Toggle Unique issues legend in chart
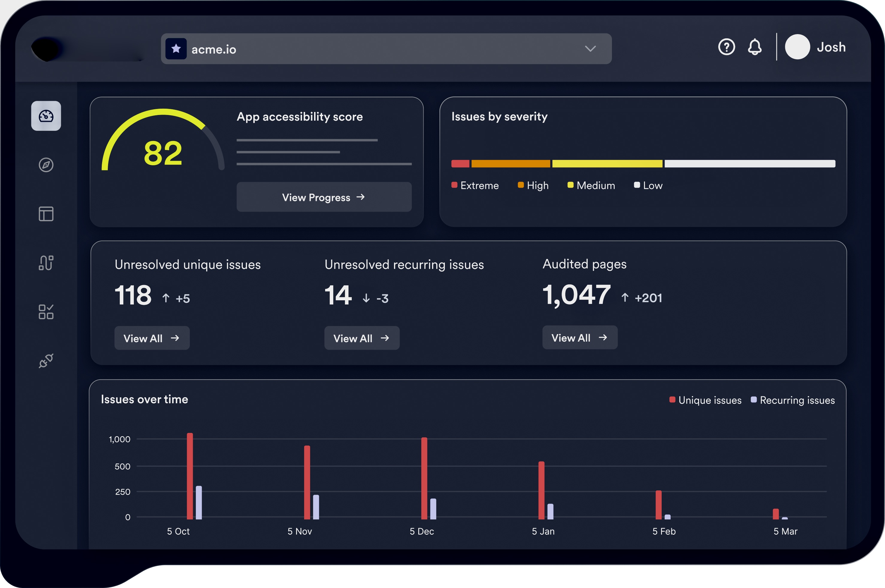 tap(705, 400)
